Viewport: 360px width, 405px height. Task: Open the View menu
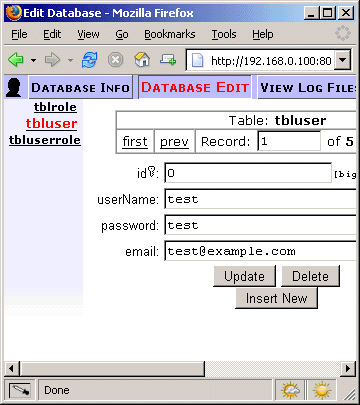pyautogui.click(x=88, y=34)
